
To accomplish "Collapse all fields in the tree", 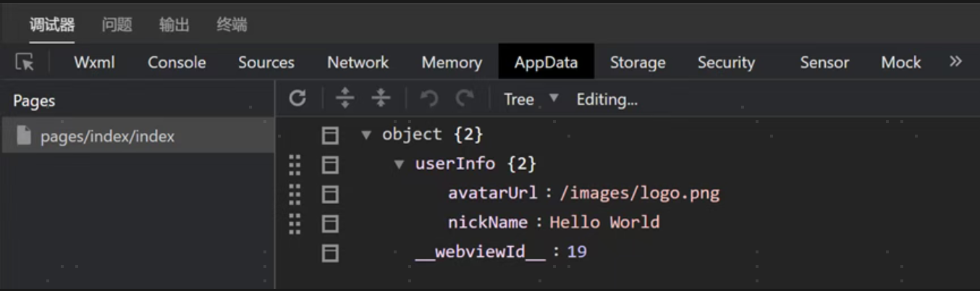I will [381, 98].
